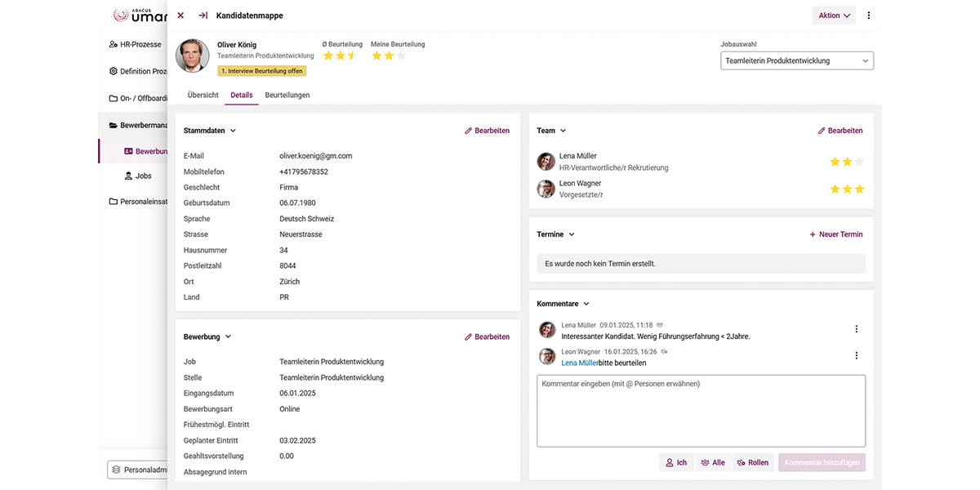The height and width of the screenshot is (490, 980).
Task: Toggle 'Alle' visibility for the new comment
Action: [712, 462]
